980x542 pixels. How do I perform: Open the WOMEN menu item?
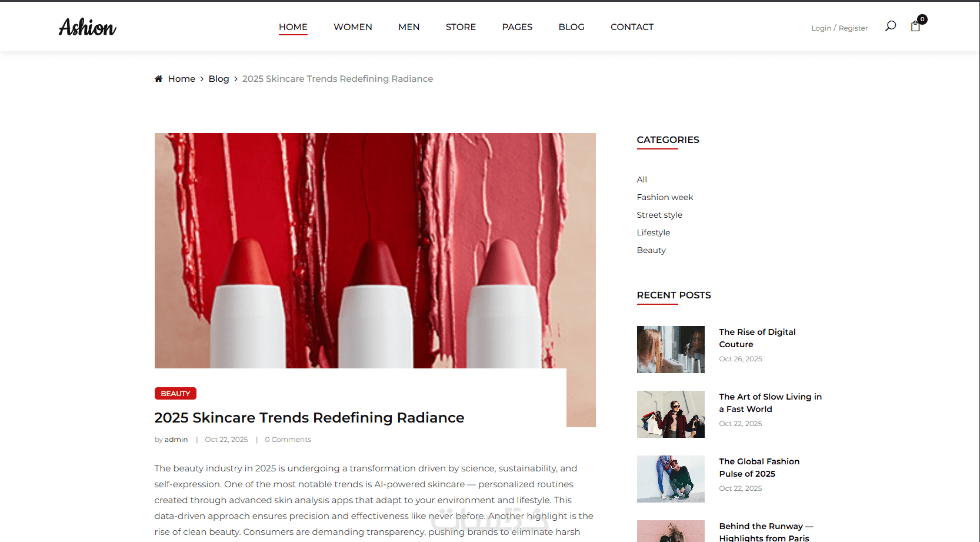click(353, 27)
